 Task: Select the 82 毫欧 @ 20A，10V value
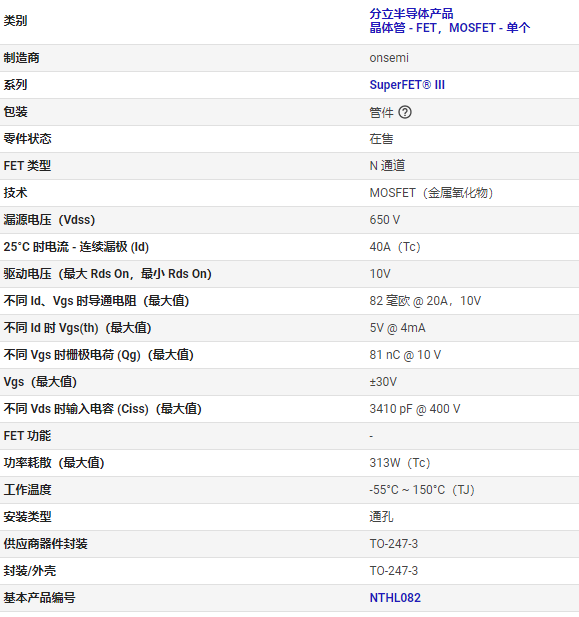[425, 301]
